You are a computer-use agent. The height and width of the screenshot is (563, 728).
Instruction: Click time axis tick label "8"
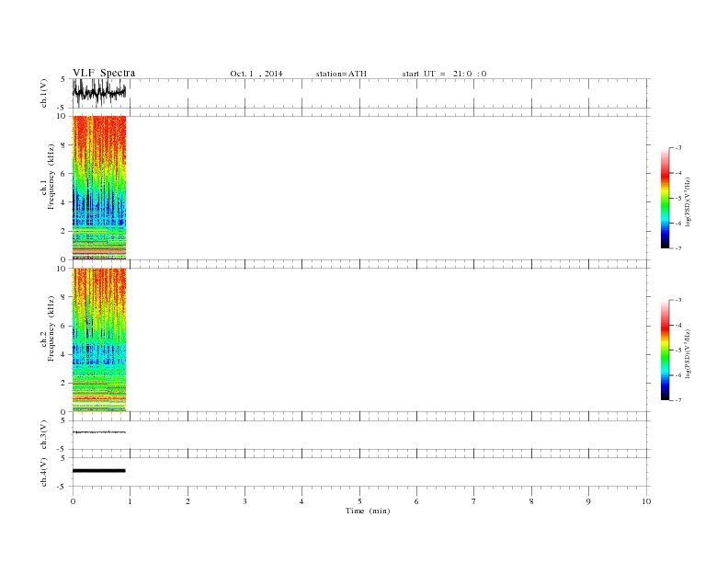pos(531,501)
